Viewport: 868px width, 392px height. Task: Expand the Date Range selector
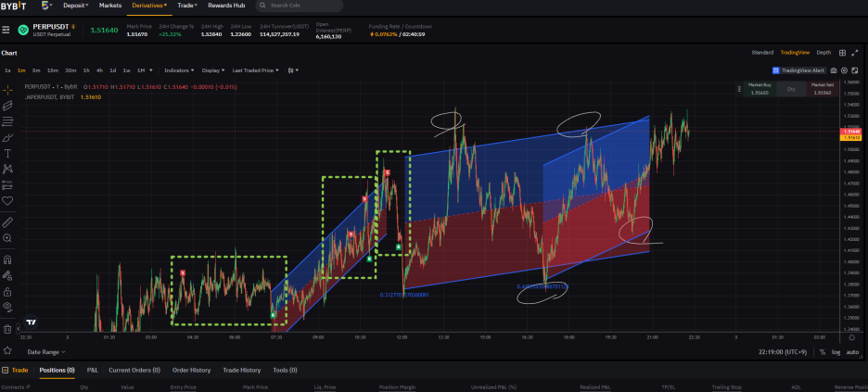[x=46, y=351]
